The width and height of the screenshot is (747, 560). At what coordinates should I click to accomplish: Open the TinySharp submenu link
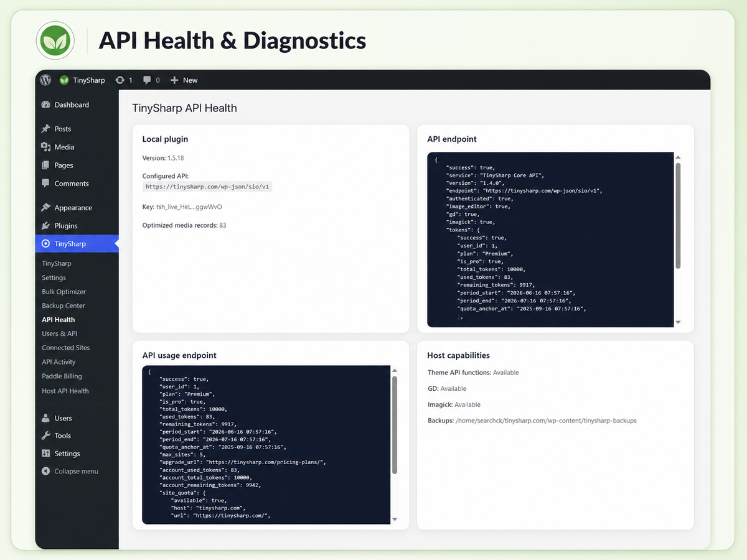57,264
